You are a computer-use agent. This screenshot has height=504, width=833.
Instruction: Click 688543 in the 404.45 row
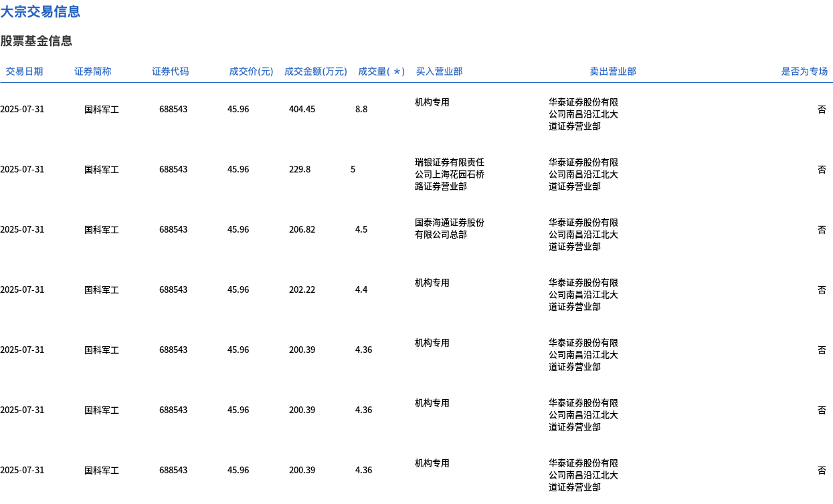pos(173,109)
